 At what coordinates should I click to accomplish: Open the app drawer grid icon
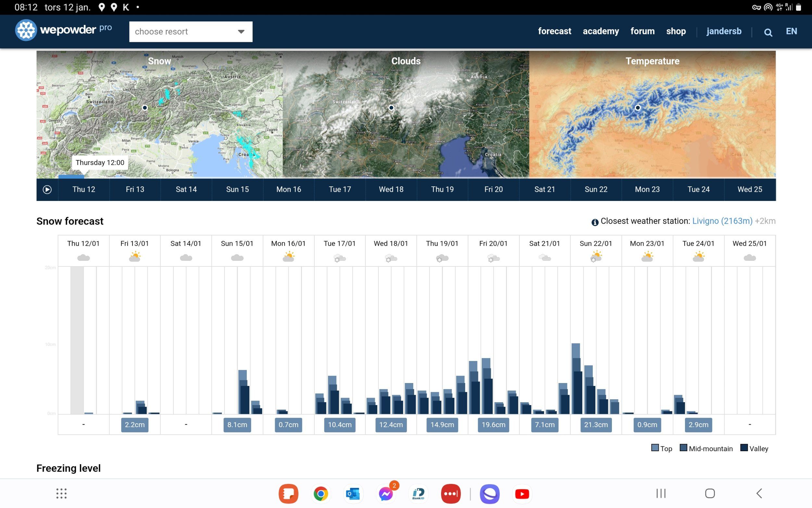pos(61,493)
